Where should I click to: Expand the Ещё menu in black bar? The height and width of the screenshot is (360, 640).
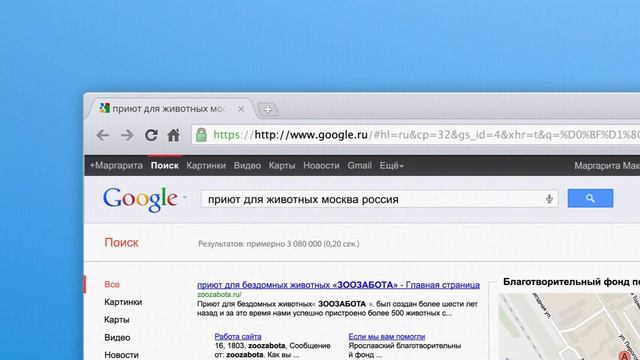point(391,166)
